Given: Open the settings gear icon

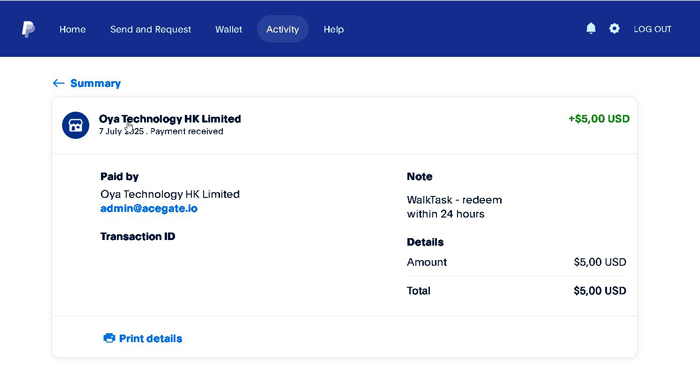Looking at the screenshot, I should pos(614,29).
